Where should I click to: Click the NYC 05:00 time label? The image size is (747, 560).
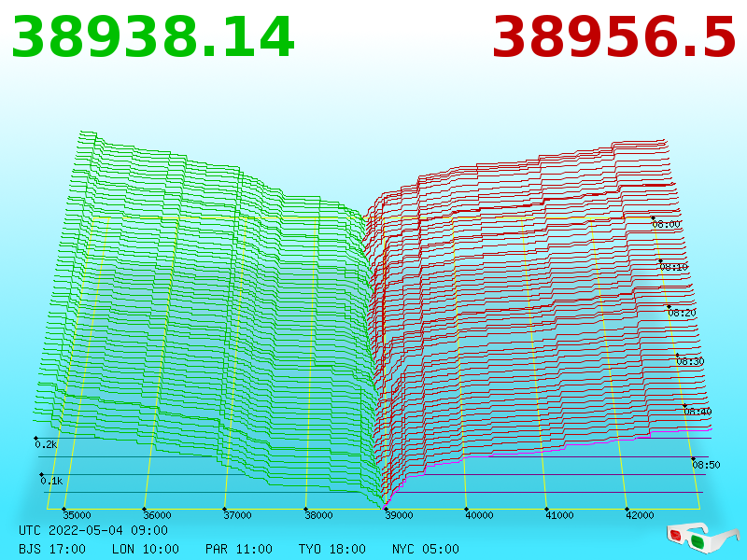[x=426, y=549]
